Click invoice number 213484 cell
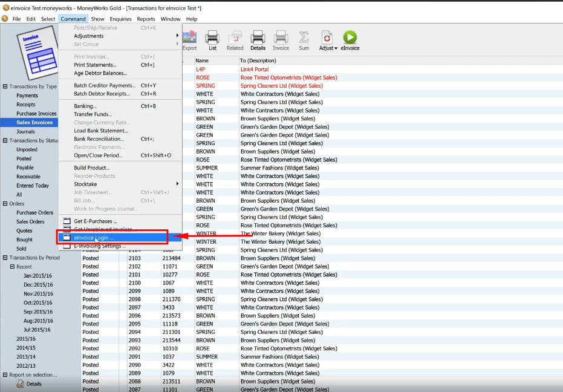Image resolution: width=563 pixels, height=392 pixels. [x=171, y=258]
